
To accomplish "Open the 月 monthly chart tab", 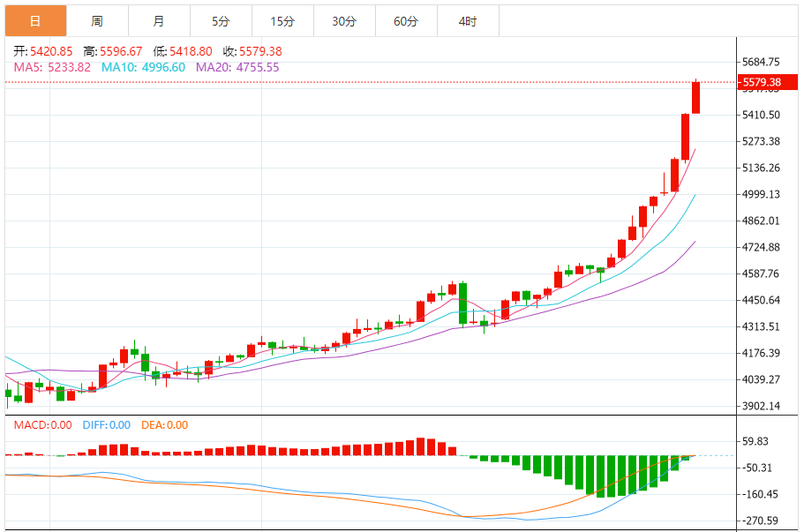I will coord(158,20).
